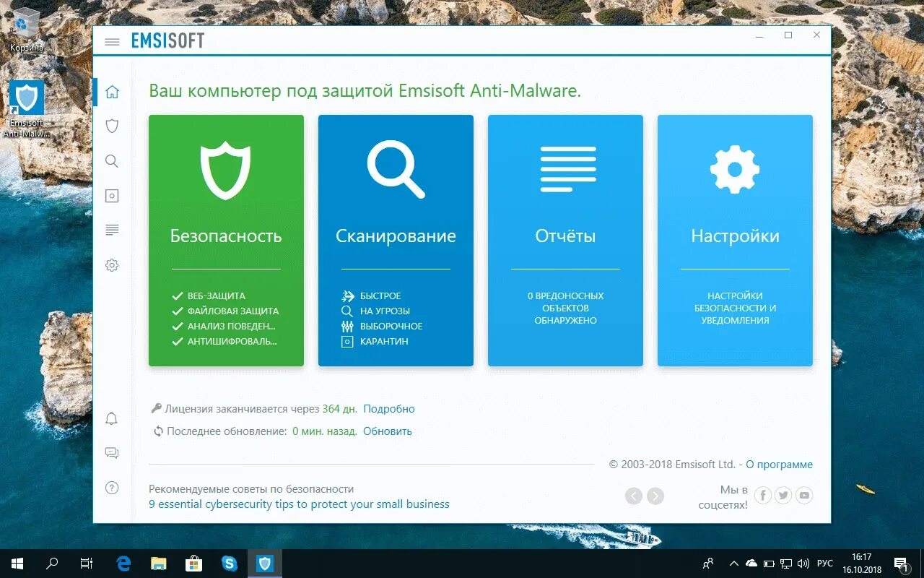Viewport: 924px width, 578px height.
Task: Open the Twitter social icon
Action: [783, 495]
